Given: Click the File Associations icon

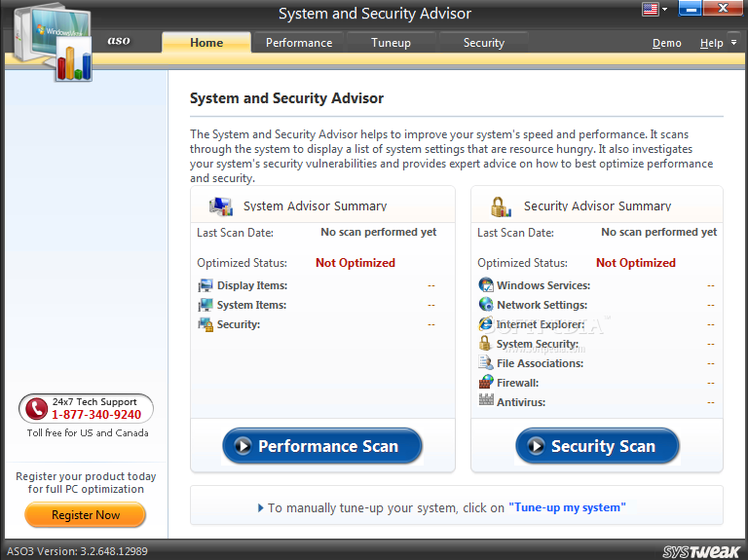Looking at the screenshot, I should pyautogui.click(x=486, y=363).
